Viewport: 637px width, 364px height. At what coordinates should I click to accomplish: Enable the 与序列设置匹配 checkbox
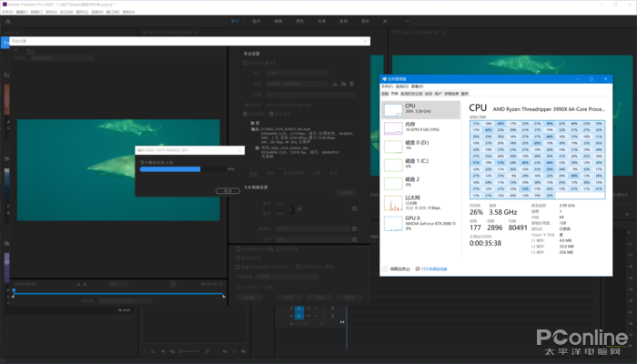(245, 63)
